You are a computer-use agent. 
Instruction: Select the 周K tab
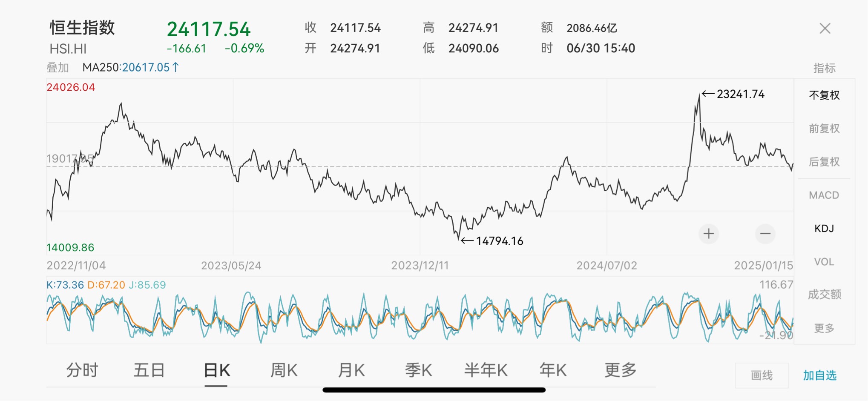(x=284, y=370)
